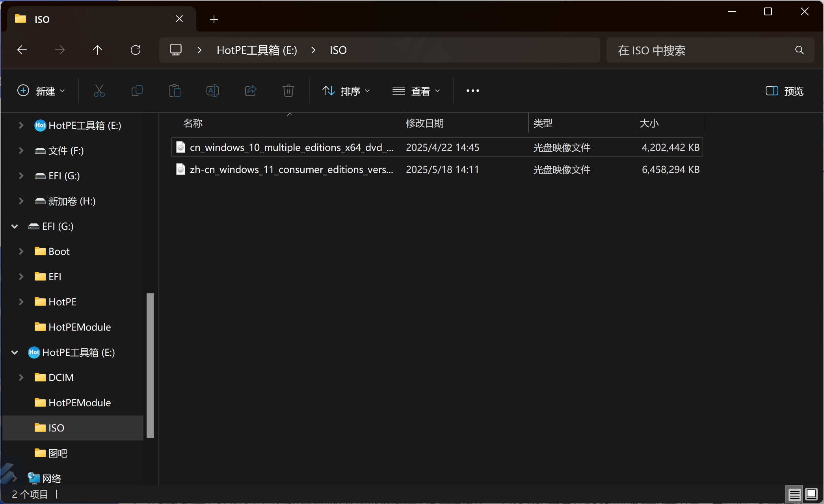The width and height of the screenshot is (824, 504).
Task: Open the 查看 view dropdown
Action: 416,91
